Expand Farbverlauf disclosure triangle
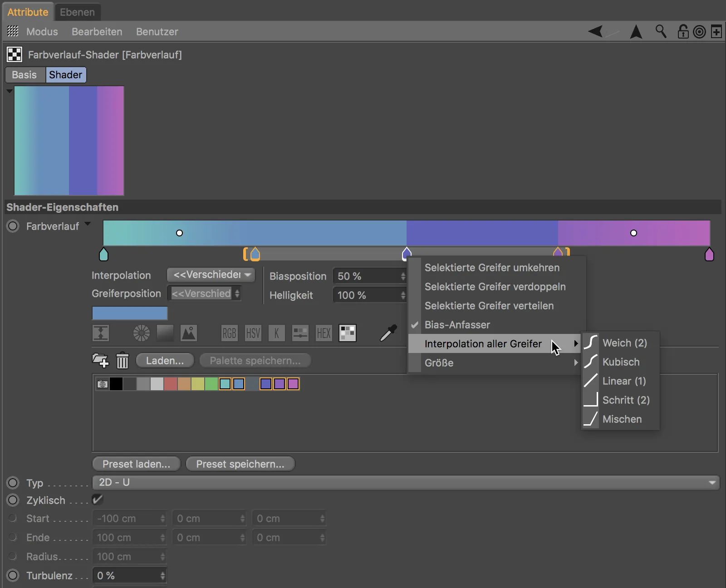This screenshot has height=588, width=726. (88, 224)
